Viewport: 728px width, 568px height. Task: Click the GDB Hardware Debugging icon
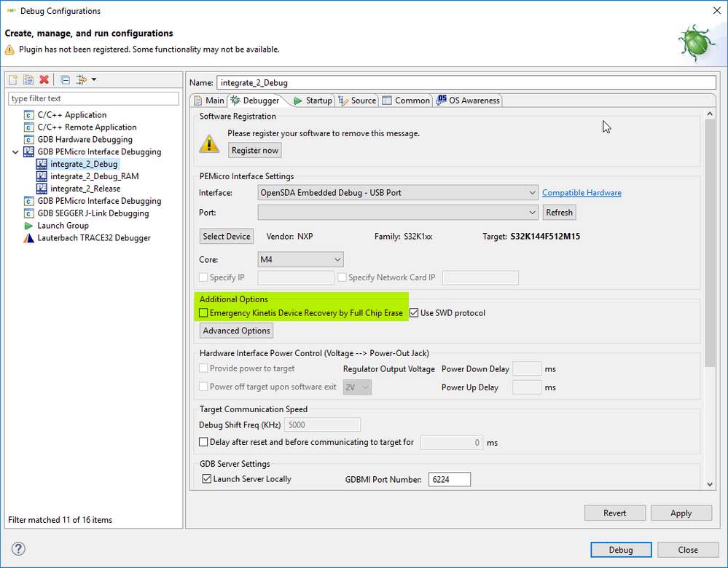(x=29, y=139)
